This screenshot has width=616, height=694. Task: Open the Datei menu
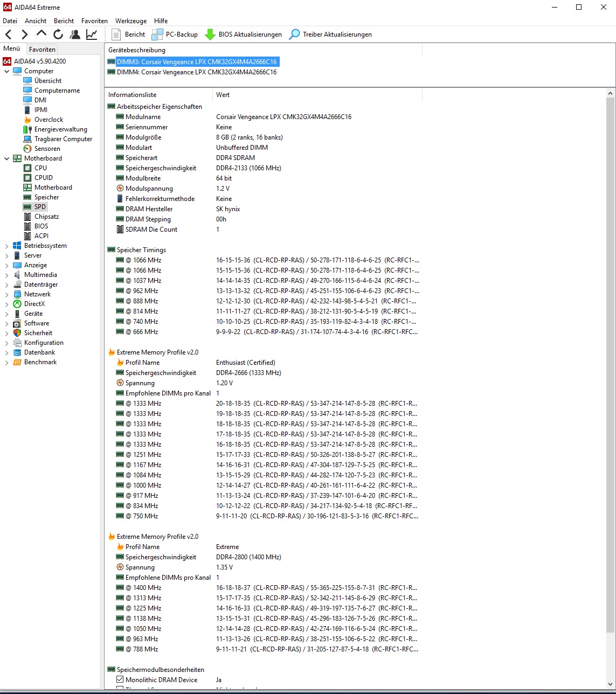(10, 21)
